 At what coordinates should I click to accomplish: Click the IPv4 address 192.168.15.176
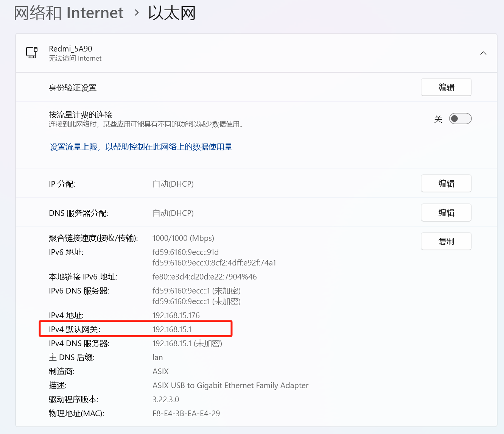176,315
